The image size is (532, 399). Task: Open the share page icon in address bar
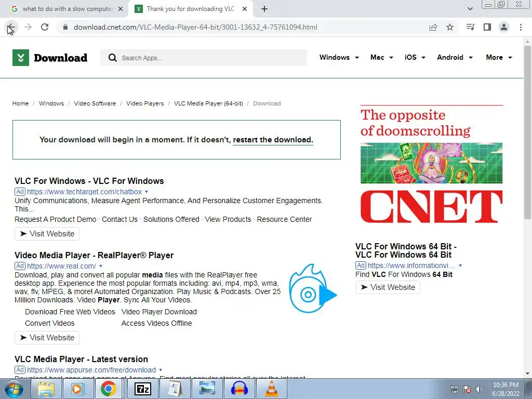pyautogui.click(x=433, y=27)
